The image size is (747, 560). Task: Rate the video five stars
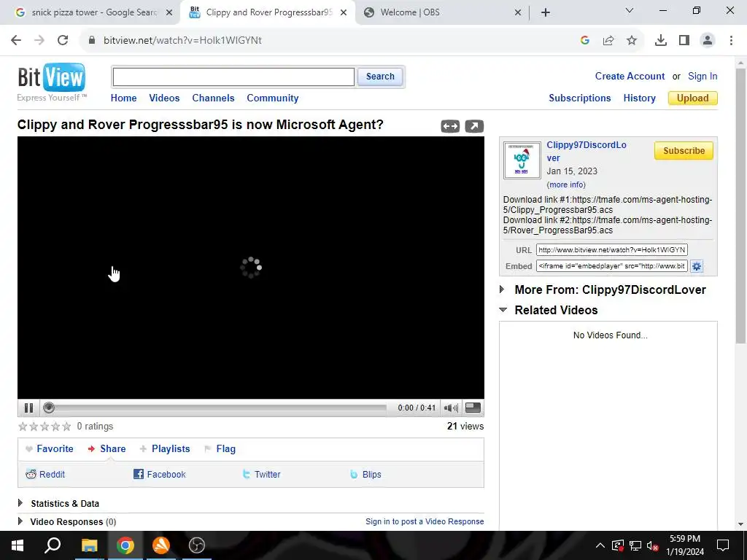point(66,426)
